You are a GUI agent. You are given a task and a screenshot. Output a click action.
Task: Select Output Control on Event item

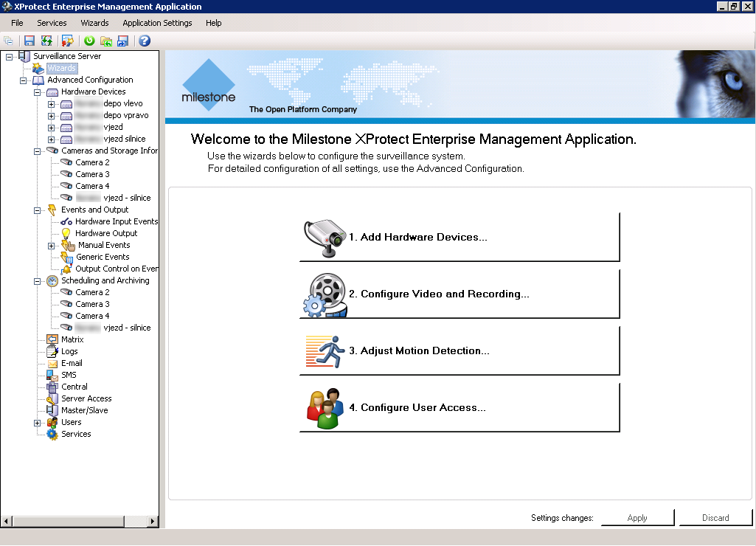click(x=117, y=269)
